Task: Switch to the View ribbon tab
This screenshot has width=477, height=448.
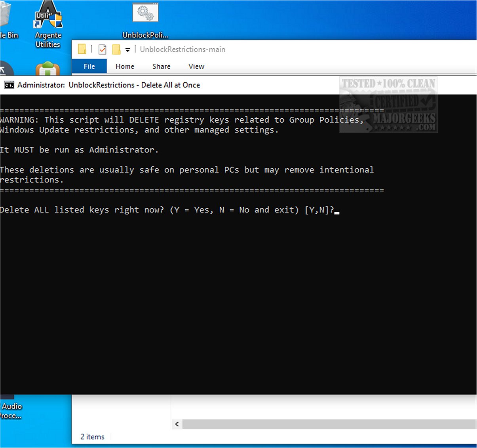Action: tap(196, 66)
